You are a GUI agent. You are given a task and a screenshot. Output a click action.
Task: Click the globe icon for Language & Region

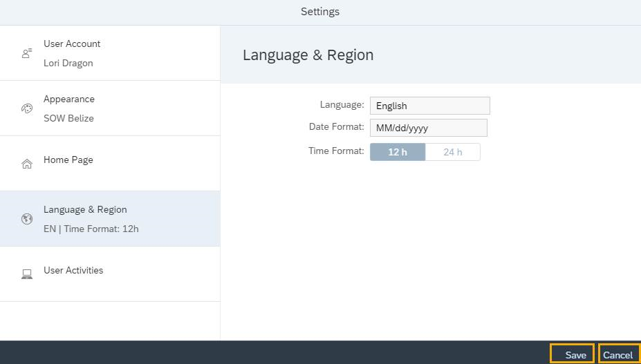tap(27, 219)
